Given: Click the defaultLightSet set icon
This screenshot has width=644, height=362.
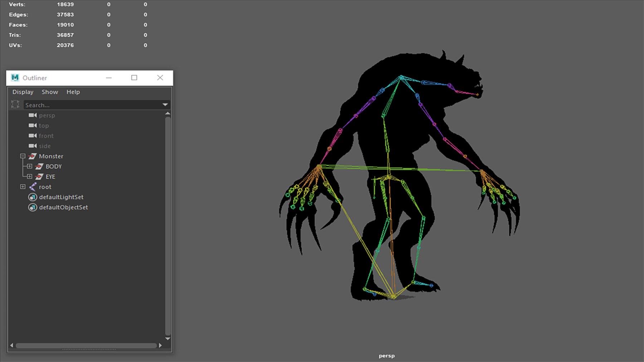Looking at the screenshot, I should point(32,197).
